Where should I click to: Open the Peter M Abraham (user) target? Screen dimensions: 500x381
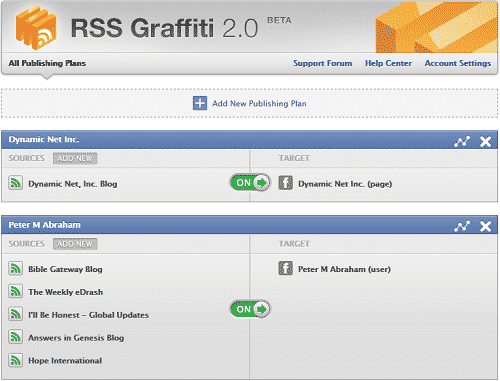(x=344, y=269)
